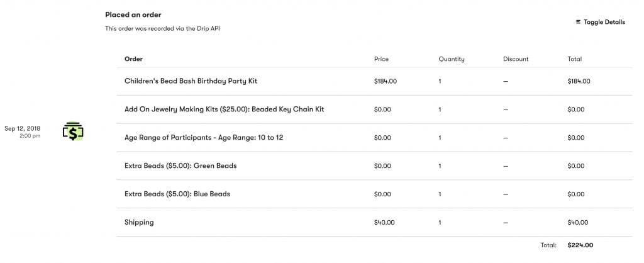
Task: Click the Toggle Details hamburger icon
Action: click(x=579, y=22)
